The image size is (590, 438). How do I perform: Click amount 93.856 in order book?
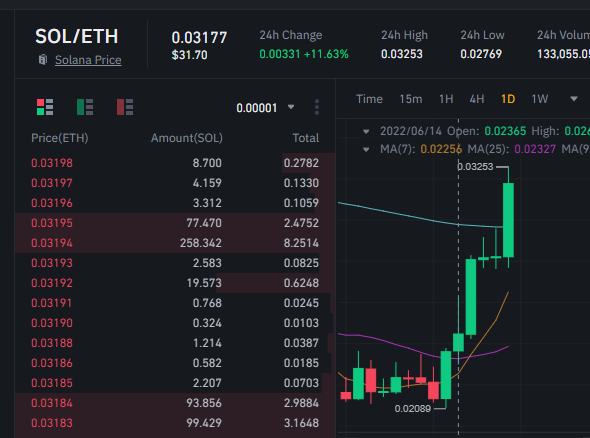click(204, 403)
